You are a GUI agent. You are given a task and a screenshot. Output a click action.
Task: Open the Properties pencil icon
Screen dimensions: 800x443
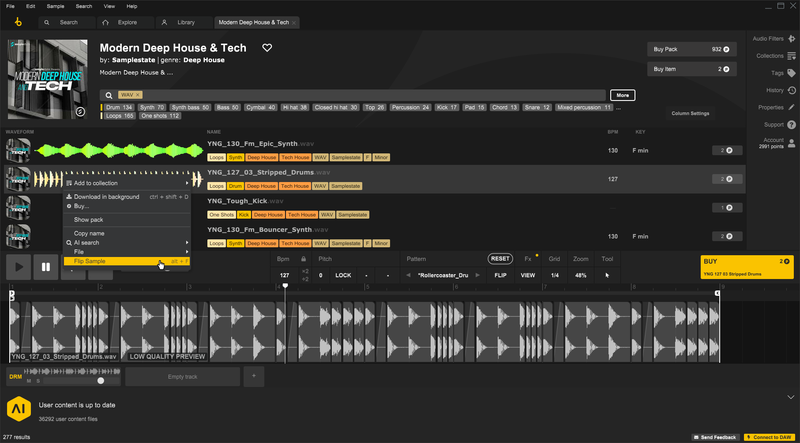coord(791,107)
